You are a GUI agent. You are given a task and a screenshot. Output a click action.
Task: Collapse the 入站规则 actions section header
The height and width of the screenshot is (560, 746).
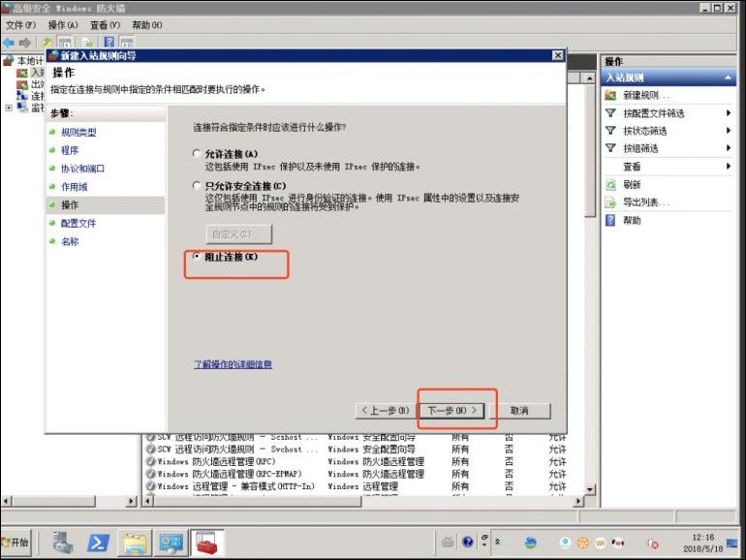tap(729, 78)
